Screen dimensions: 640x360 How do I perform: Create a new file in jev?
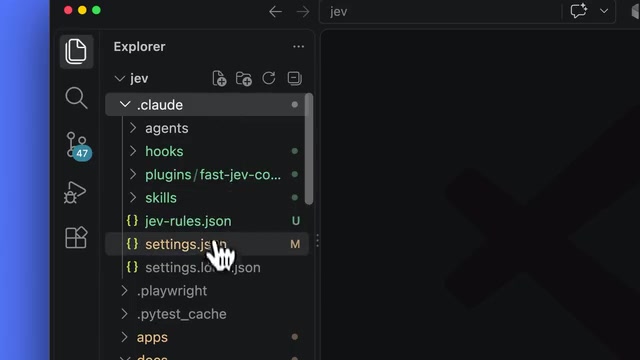(x=219, y=78)
